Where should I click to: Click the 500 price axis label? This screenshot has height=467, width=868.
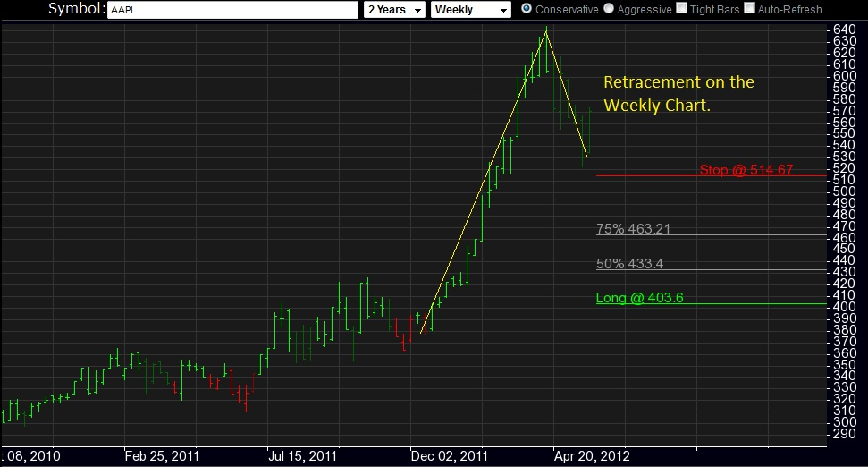tap(845, 191)
